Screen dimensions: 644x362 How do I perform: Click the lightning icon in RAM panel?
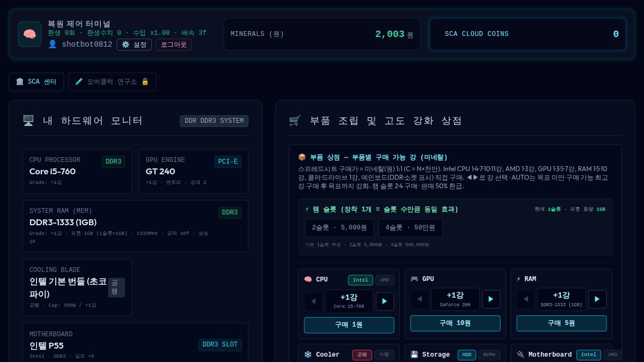point(518,279)
